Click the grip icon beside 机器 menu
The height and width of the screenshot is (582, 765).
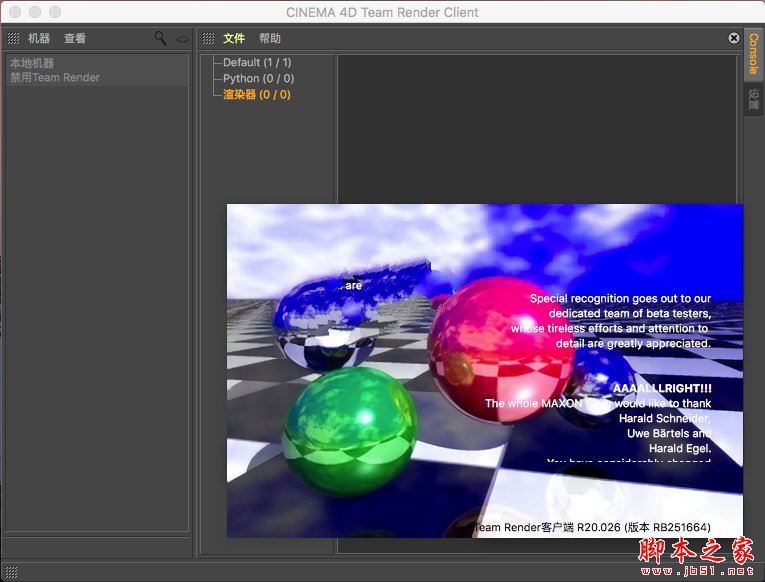pyautogui.click(x=13, y=38)
